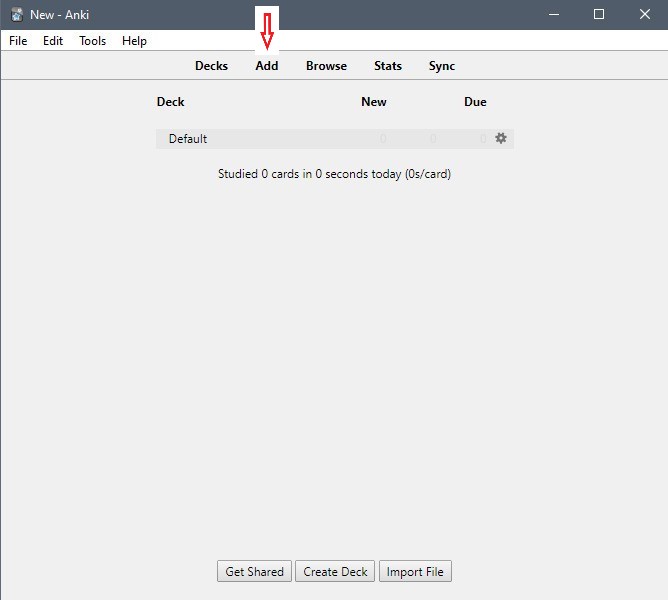Open the File menu
668x600 pixels.
(18, 41)
